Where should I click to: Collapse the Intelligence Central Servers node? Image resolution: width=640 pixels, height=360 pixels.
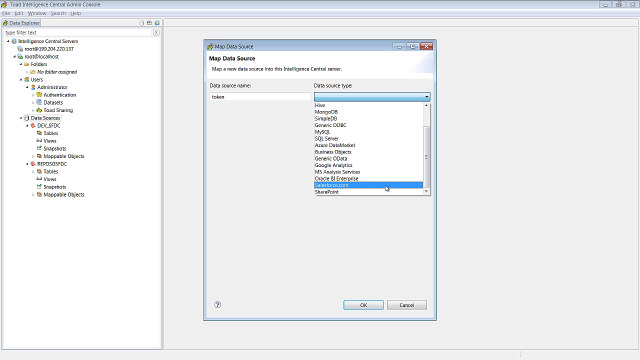tap(8, 41)
